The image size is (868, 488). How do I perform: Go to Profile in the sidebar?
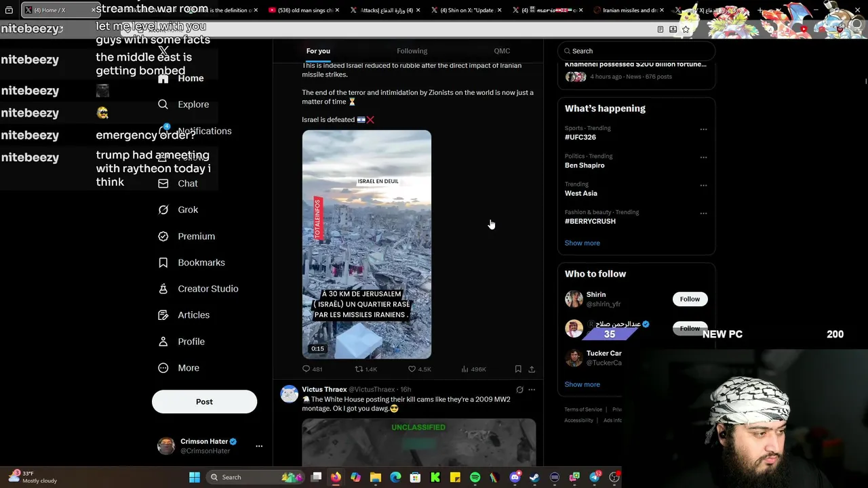[181, 342]
